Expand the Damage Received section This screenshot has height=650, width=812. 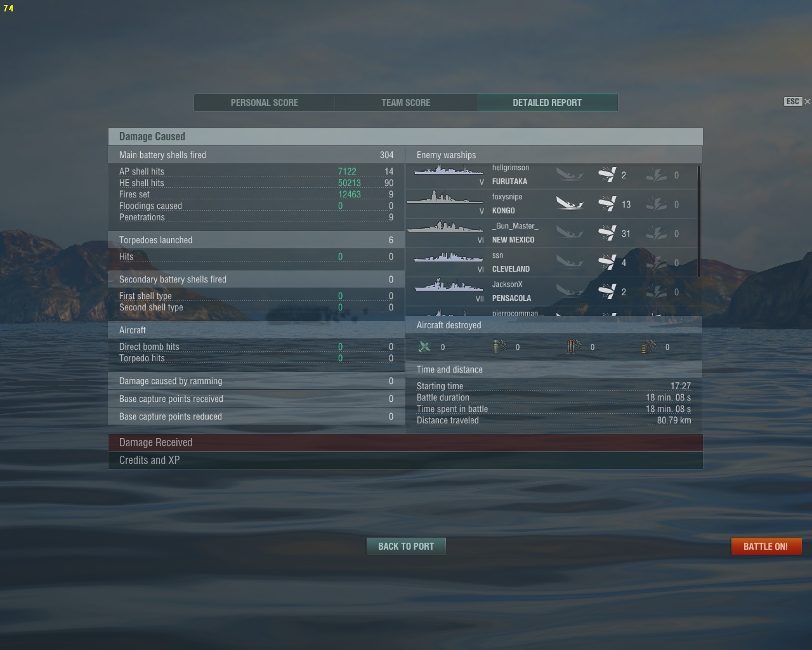point(405,442)
